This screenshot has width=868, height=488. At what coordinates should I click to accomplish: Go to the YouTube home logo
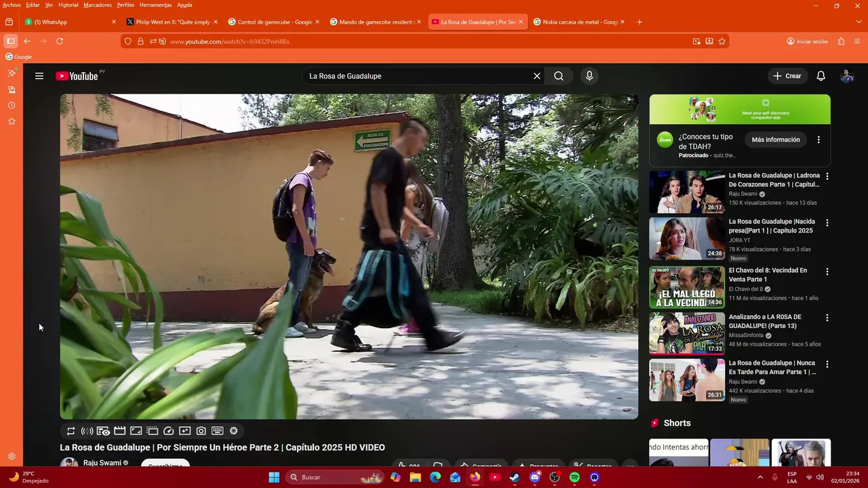77,76
